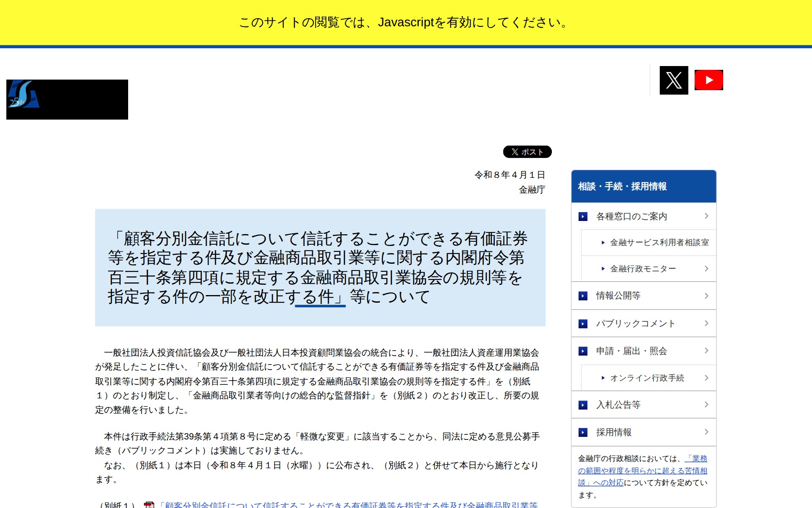Click chevron on 採用情報 row
Screen dimensions: 812x508
(706, 432)
